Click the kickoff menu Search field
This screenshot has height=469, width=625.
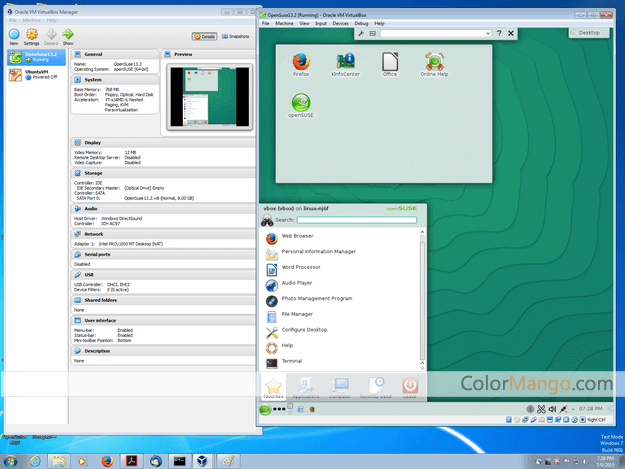(357, 220)
